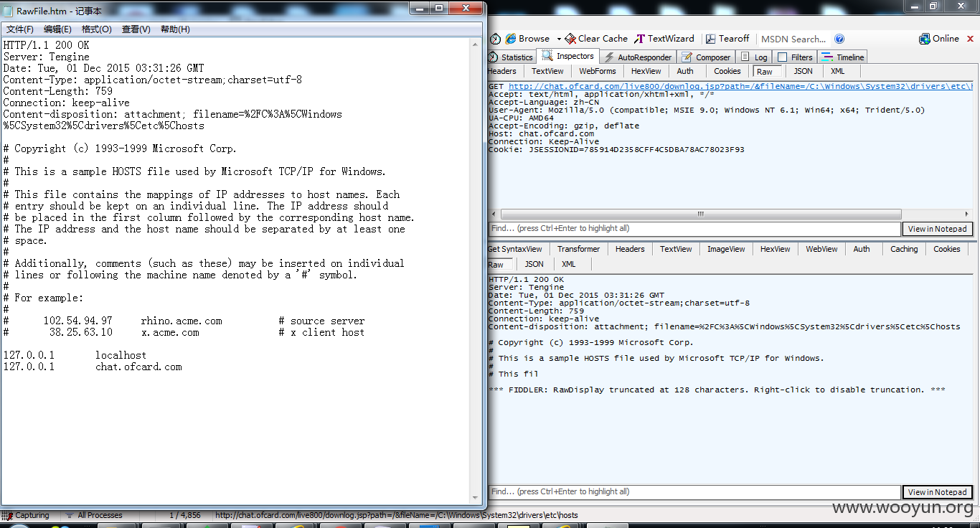The image size is (980, 528).
Task: Click Clear Cache in Fiddler toolbar
Action: 596,39
